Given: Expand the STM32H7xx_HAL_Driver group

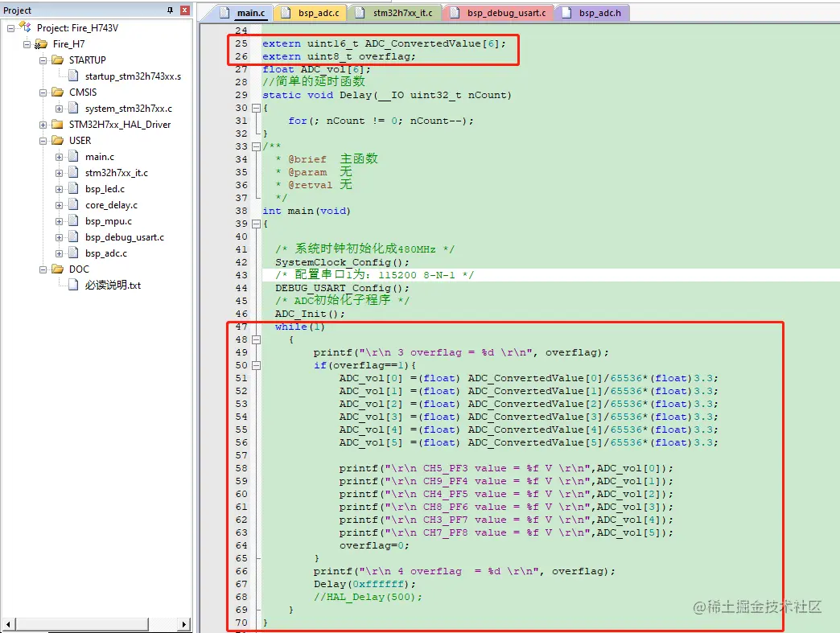Looking at the screenshot, I should [x=43, y=125].
